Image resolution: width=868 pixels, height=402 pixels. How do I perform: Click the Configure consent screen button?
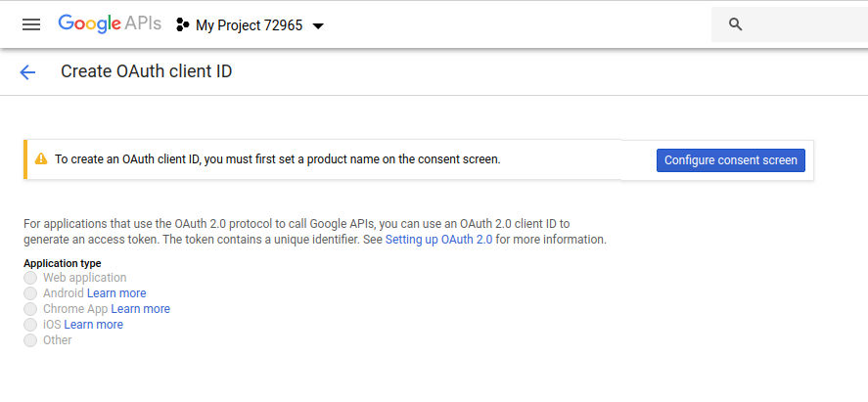(x=731, y=160)
